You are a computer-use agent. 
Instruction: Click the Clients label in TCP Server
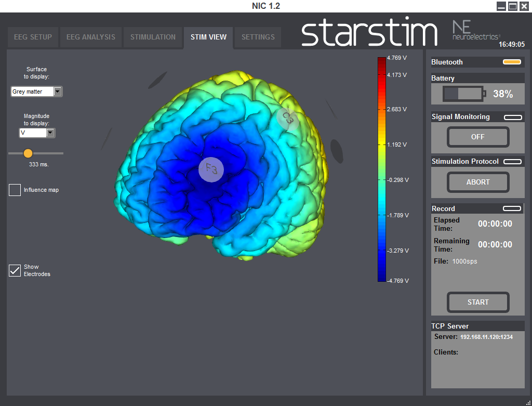coord(446,352)
